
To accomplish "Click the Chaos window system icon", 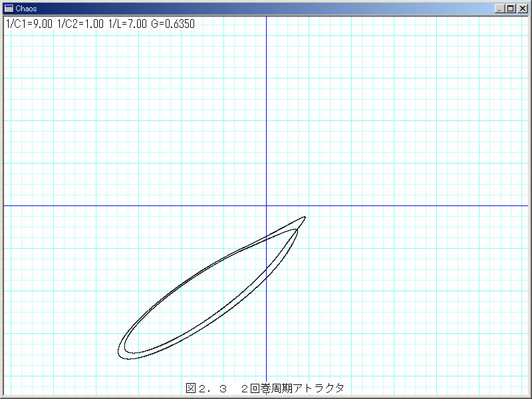I will pos(9,9).
